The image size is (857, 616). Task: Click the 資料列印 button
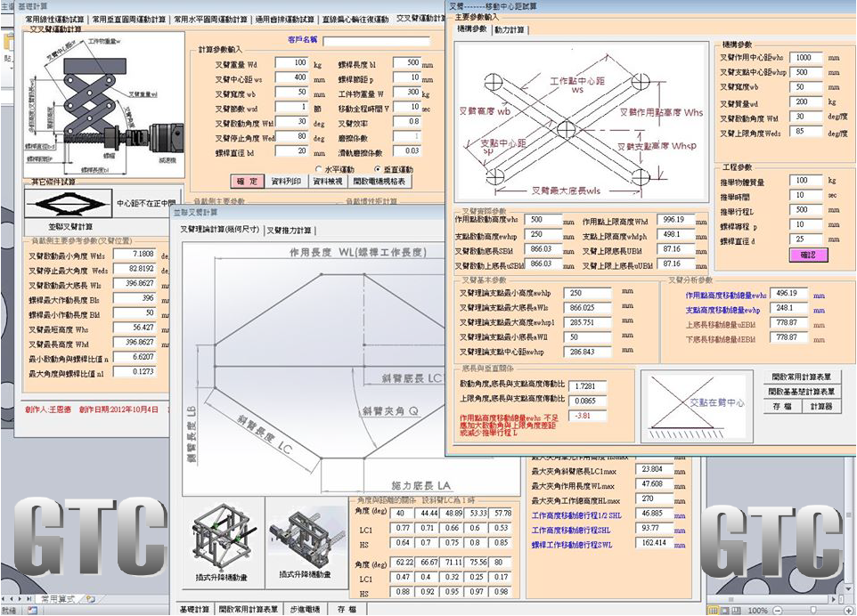click(x=286, y=182)
